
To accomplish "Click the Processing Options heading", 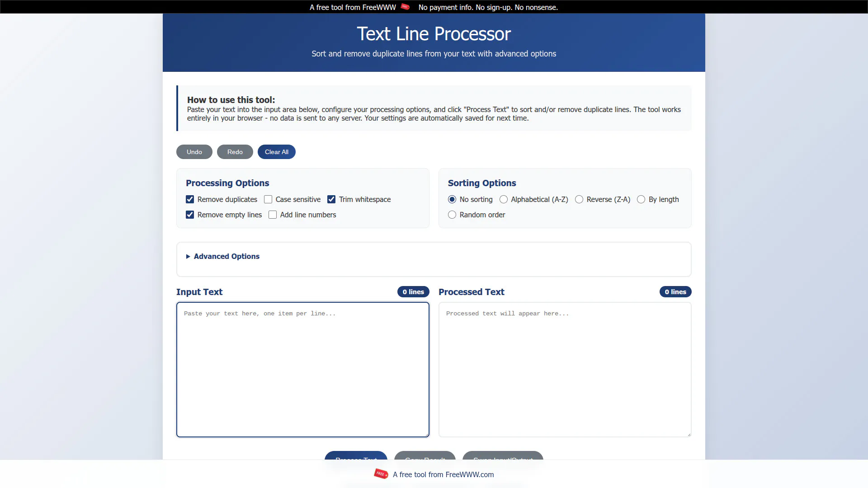I will point(227,183).
